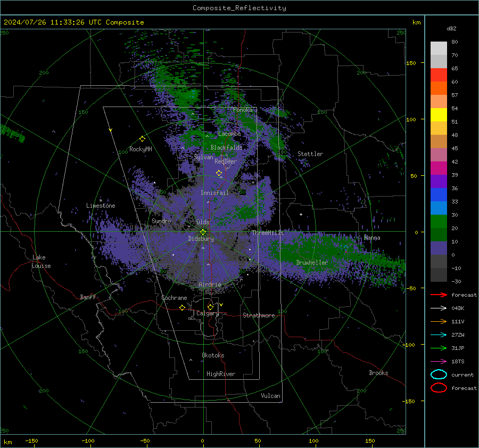Click the Ponoka town label
This screenshot has height=448, width=479.
click(243, 110)
